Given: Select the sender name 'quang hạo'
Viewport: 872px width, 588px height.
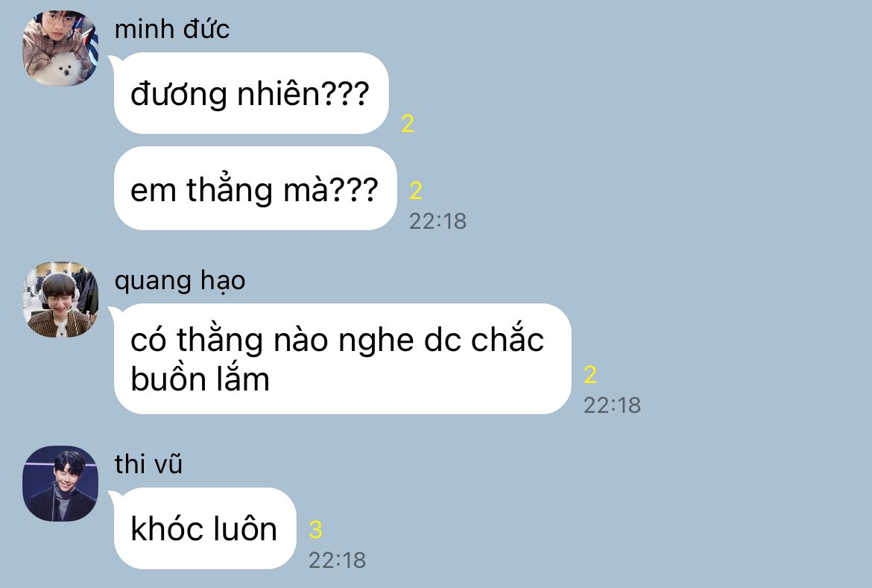Looking at the screenshot, I should (180, 281).
